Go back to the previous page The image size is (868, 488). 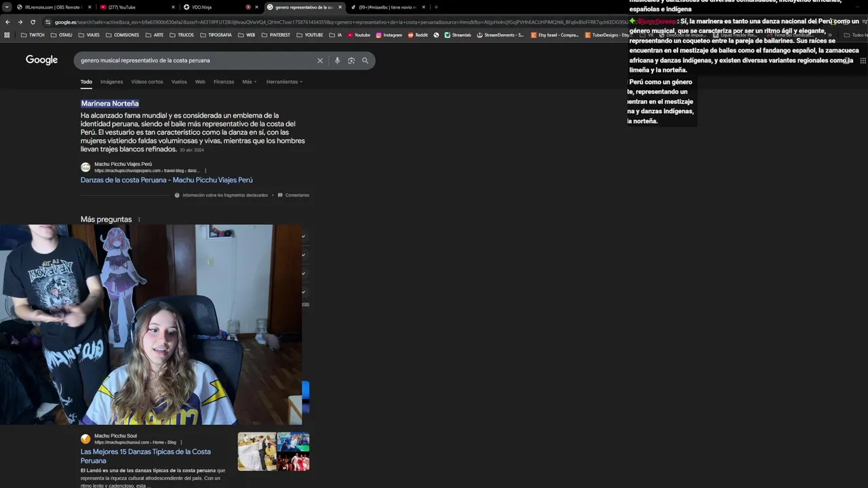(7, 22)
